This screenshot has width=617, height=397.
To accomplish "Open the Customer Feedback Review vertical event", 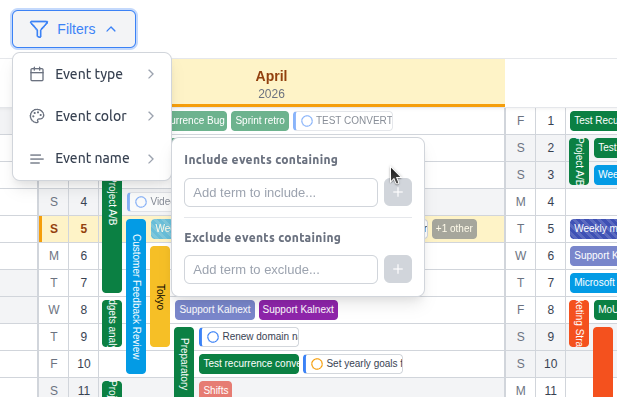I will click(136, 297).
